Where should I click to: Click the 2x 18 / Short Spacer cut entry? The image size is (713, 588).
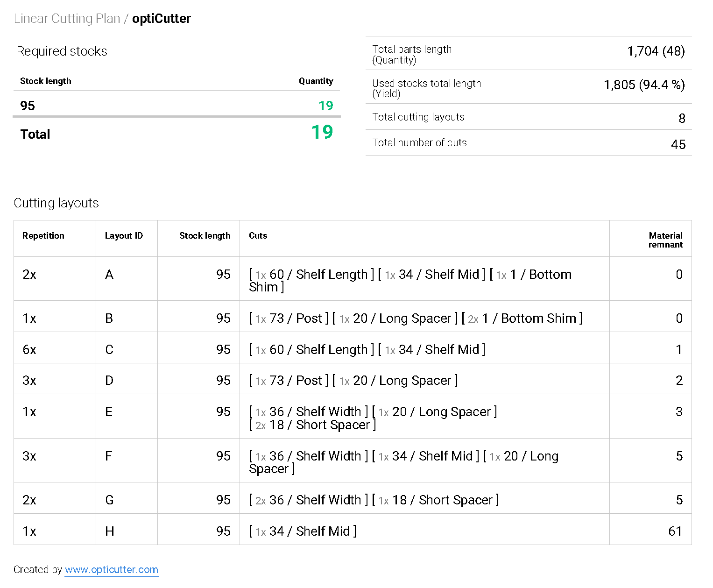[x=312, y=425]
